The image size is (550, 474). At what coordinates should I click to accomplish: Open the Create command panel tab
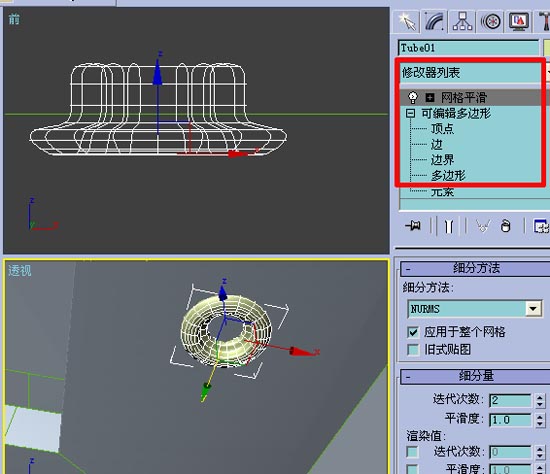pos(407,22)
